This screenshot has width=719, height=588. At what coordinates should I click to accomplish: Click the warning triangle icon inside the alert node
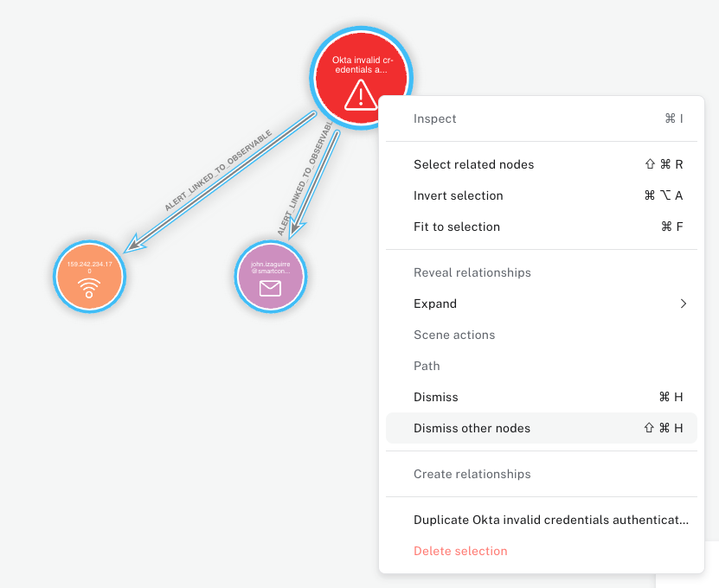click(361, 95)
